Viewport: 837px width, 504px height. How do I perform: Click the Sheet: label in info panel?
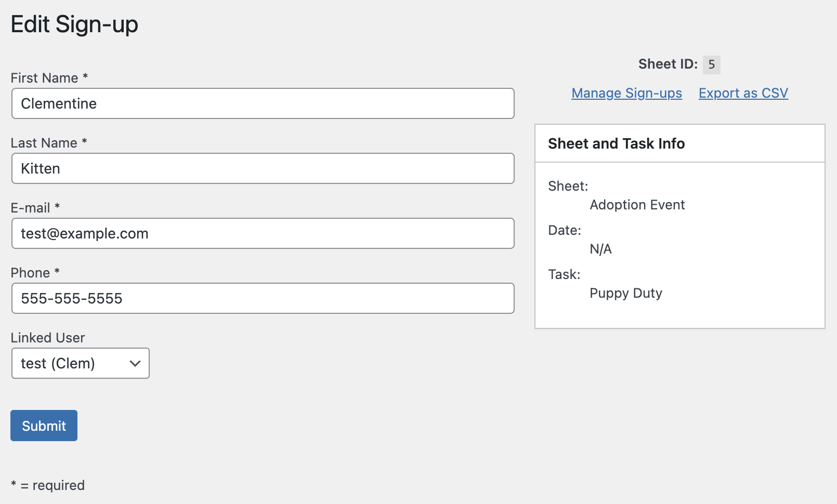tap(568, 186)
